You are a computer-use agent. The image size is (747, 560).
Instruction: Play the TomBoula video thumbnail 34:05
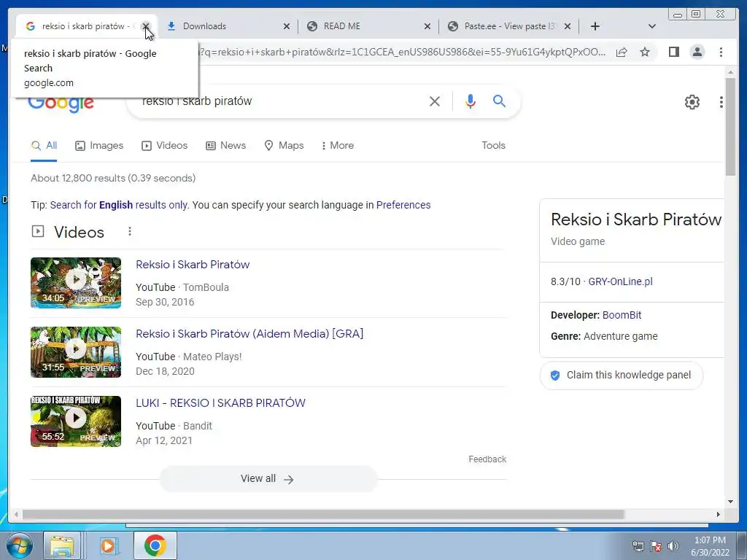click(76, 283)
